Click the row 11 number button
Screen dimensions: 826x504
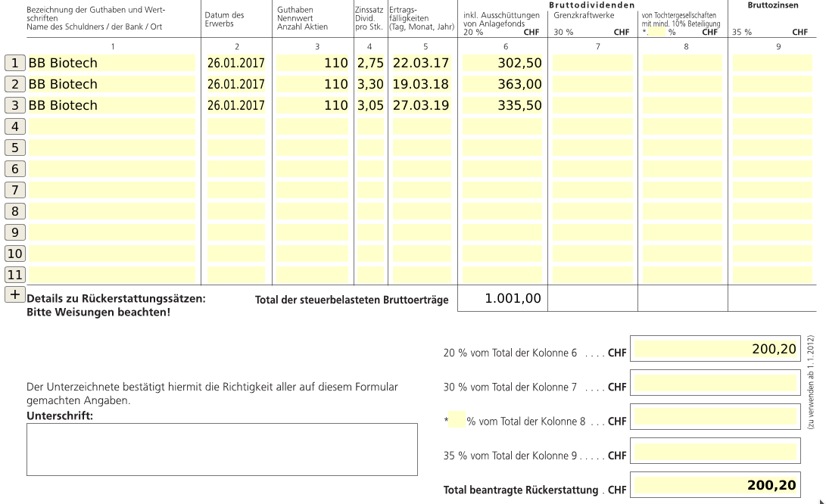pyautogui.click(x=14, y=275)
